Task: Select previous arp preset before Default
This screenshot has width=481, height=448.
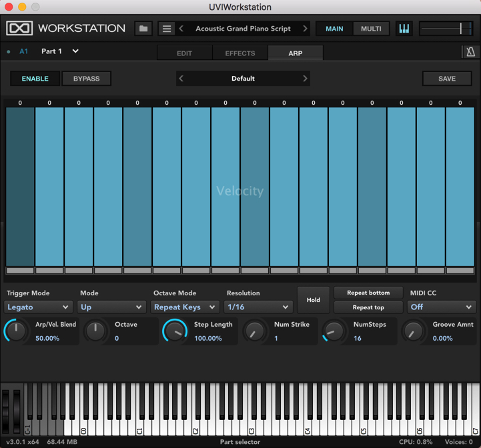Action: click(x=181, y=79)
